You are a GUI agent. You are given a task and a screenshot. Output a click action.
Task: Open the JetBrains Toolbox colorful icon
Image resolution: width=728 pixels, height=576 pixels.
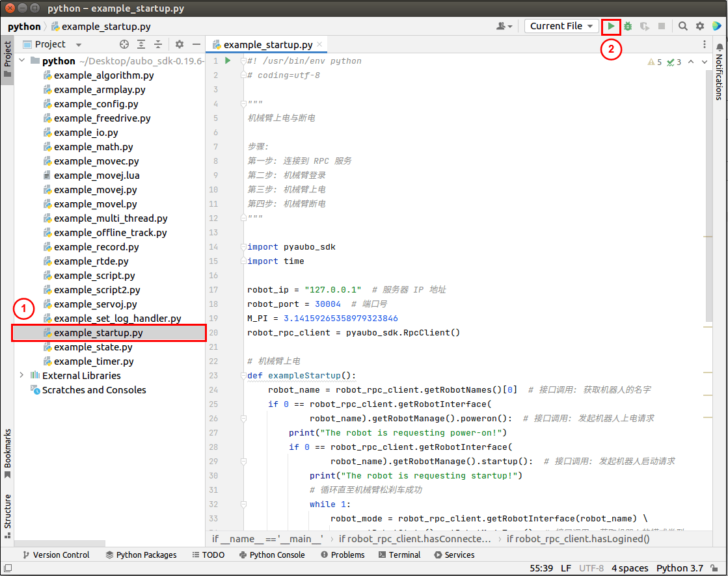717,27
